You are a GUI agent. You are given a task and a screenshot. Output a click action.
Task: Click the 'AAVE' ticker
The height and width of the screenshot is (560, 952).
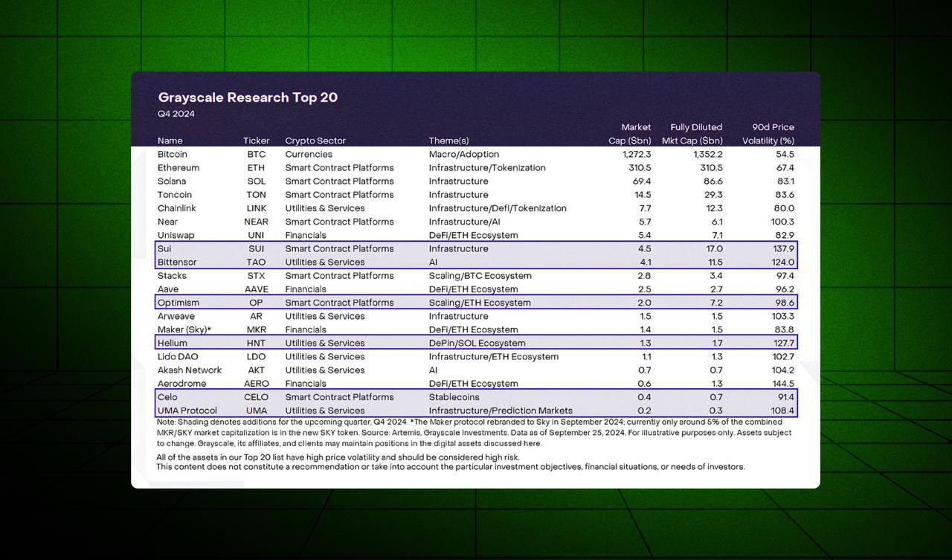[257, 289]
